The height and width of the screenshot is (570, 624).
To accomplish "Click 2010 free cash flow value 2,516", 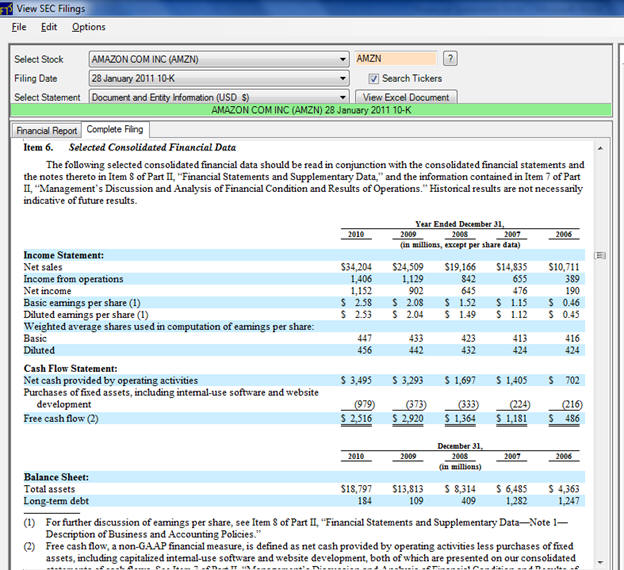I will (x=356, y=418).
